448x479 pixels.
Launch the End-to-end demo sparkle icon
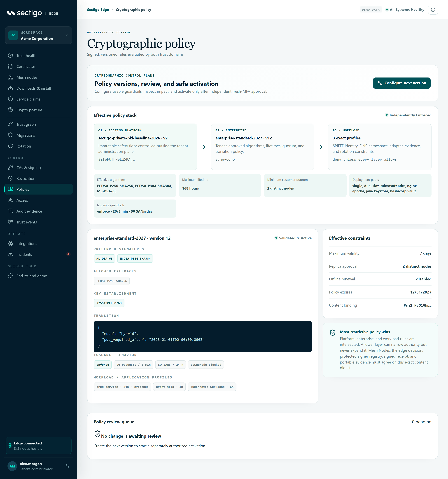coord(10,276)
